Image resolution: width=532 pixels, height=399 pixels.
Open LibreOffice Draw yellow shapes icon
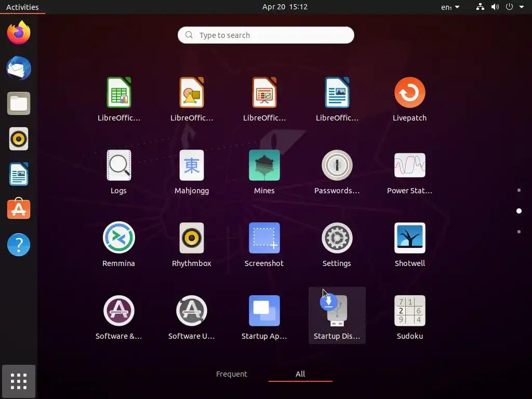tap(192, 92)
